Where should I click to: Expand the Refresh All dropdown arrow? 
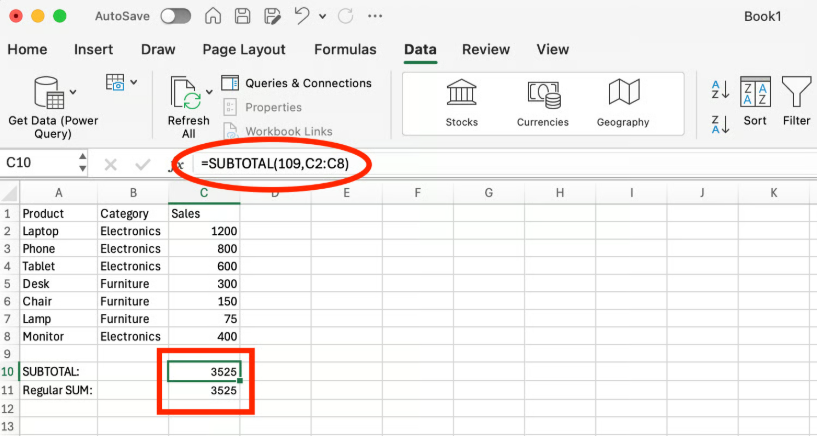209,92
